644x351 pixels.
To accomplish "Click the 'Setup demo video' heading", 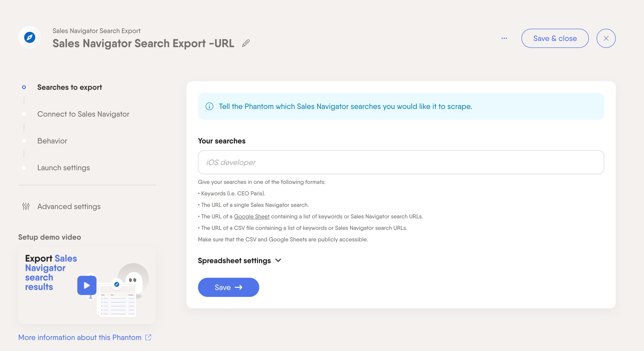I will click(50, 237).
